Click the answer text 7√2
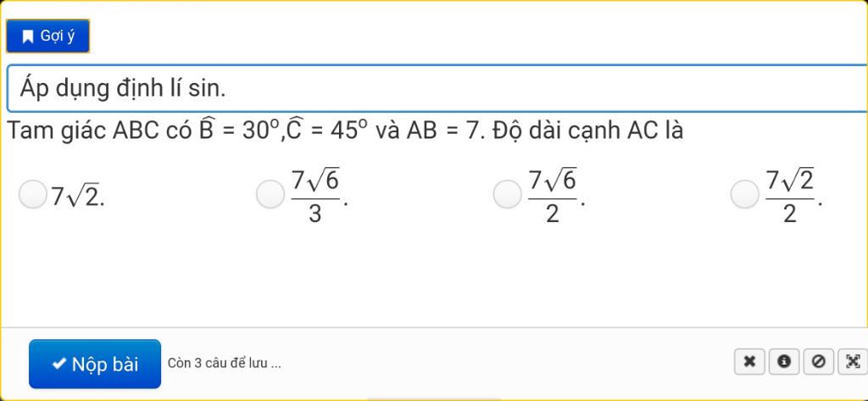This screenshot has height=401, width=868. (x=78, y=196)
